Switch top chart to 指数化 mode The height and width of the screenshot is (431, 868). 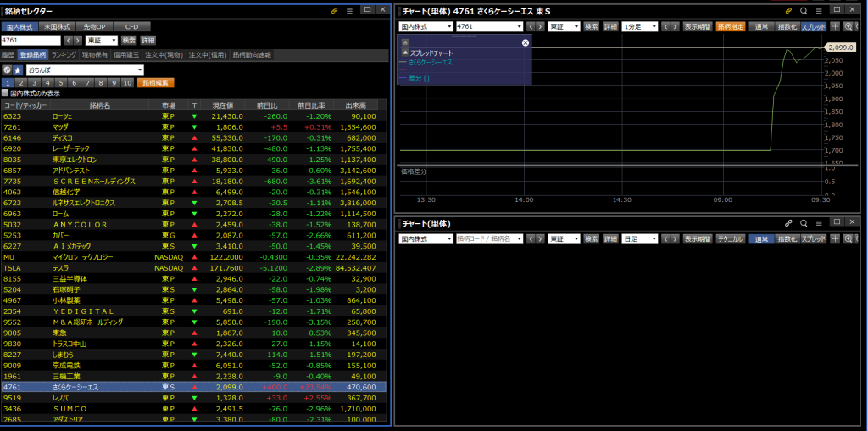point(787,26)
